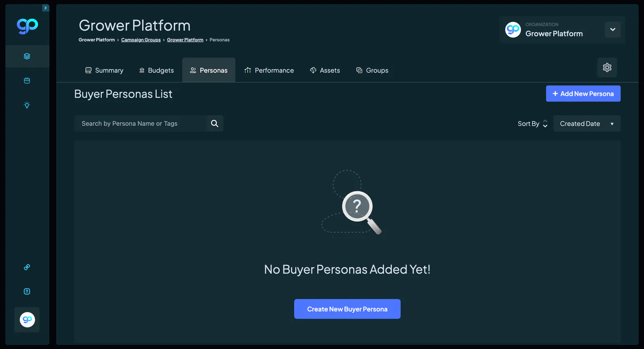This screenshot has height=349, width=644.
Task: Open the stacked layers sidebar icon
Action: tap(27, 56)
